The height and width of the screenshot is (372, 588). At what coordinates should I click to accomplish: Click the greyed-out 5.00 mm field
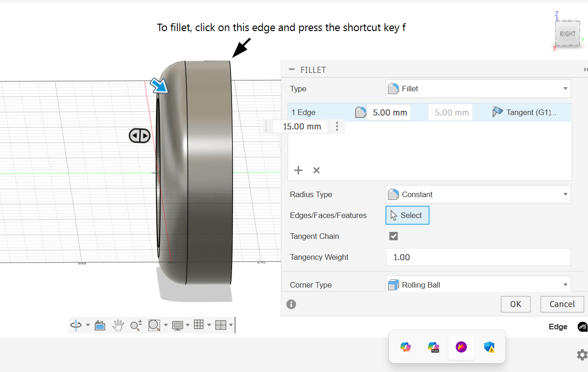point(451,112)
